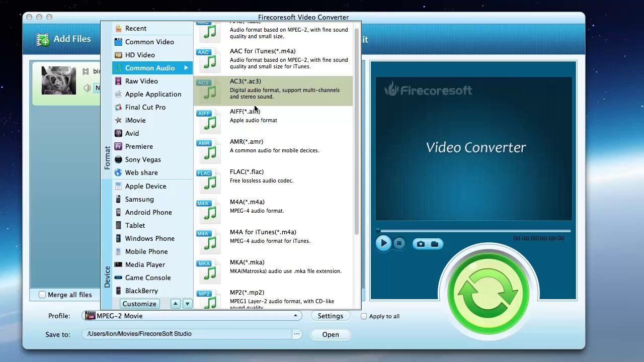Click the Windows Phone icon

tap(118, 238)
